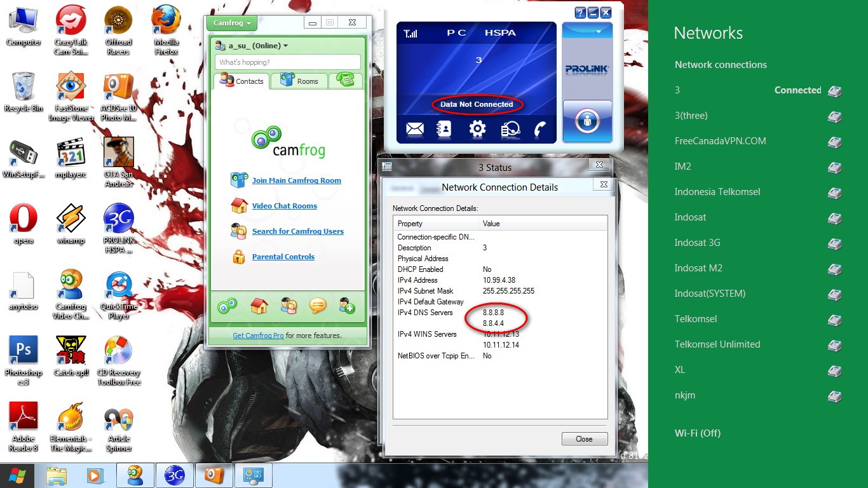Open mplayerc desktop icon
Screen dimensions: 868x488
point(71,158)
